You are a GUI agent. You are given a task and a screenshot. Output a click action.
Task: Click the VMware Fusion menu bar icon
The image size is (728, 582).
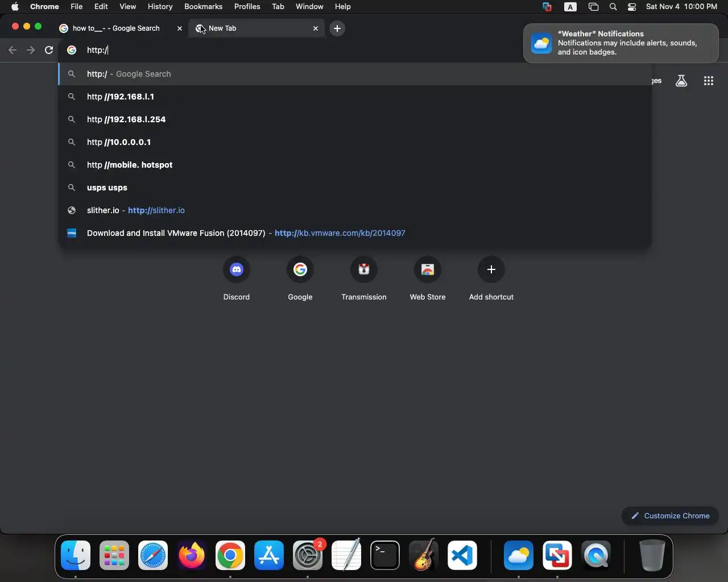[x=547, y=7]
